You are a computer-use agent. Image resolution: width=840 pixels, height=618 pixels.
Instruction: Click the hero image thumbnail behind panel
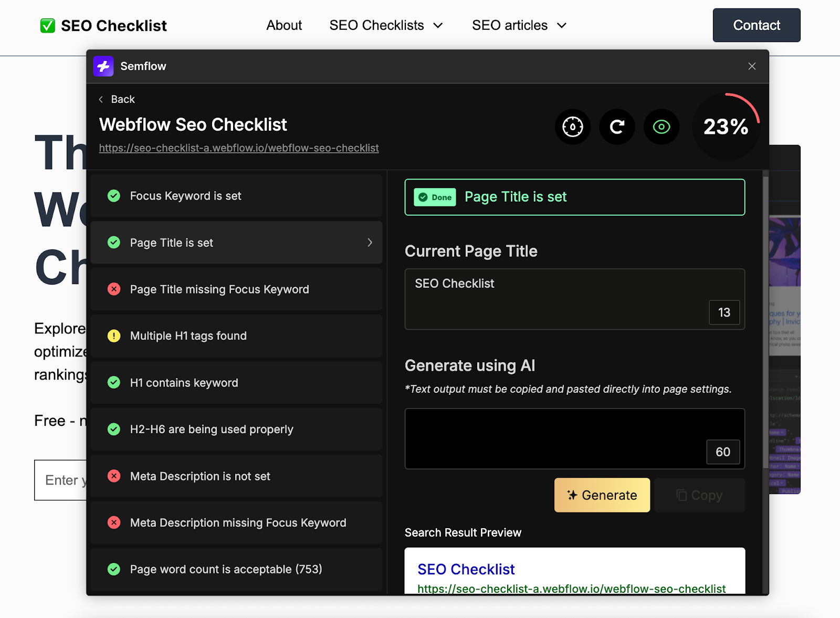tap(785, 319)
